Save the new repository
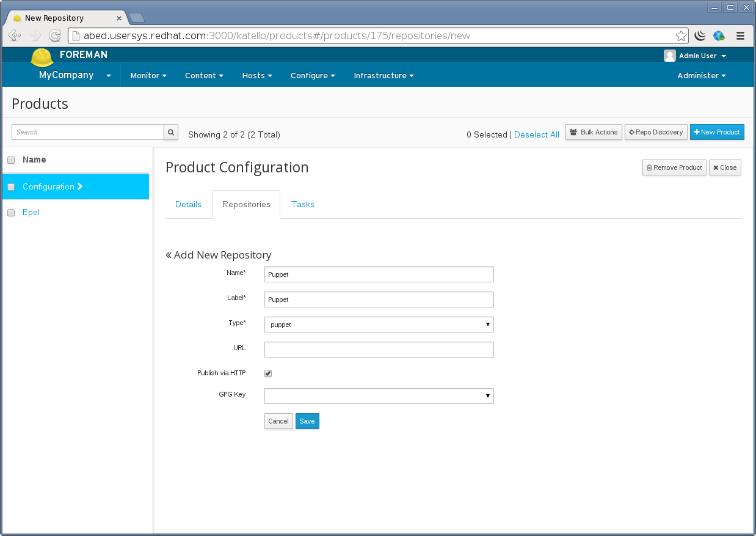The height and width of the screenshot is (536, 756). (x=307, y=421)
